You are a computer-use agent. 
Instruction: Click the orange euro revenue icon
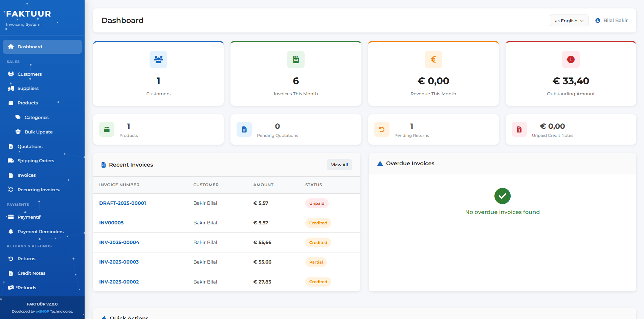pos(433,59)
